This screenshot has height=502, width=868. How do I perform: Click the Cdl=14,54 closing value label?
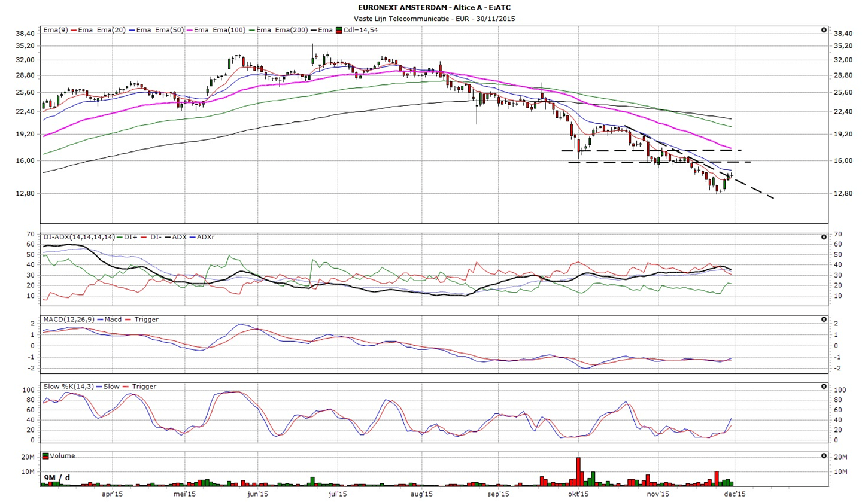(360, 30)
